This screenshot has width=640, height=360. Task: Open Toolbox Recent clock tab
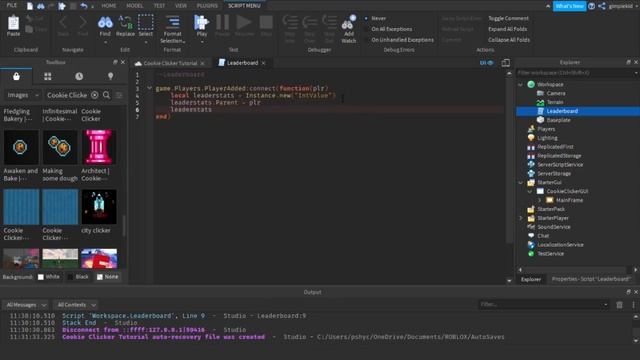[79, 76]
